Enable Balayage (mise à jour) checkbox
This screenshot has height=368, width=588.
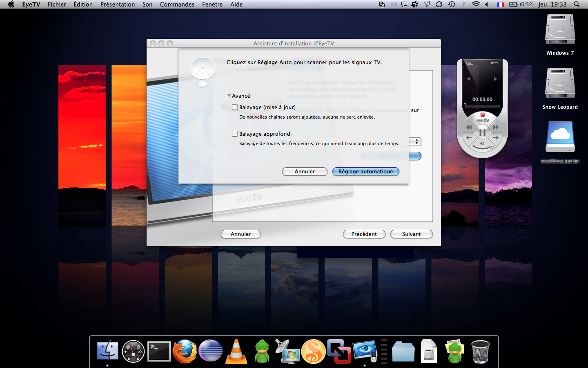[235, 107]
